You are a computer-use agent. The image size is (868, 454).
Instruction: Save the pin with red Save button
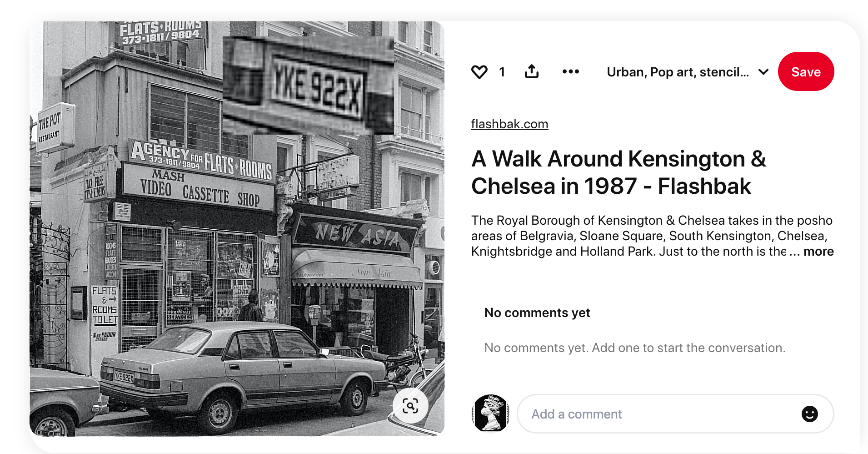pos(806,71)
